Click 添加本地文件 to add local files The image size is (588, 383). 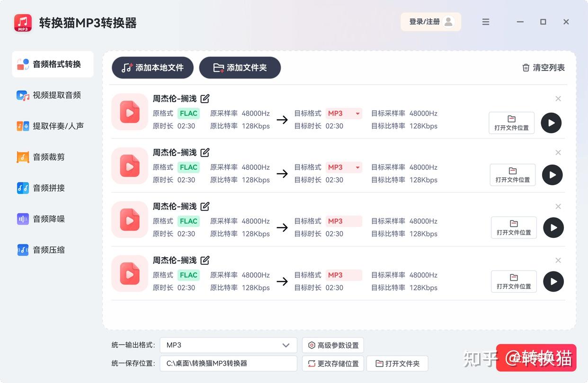click(x=152, y=68)
